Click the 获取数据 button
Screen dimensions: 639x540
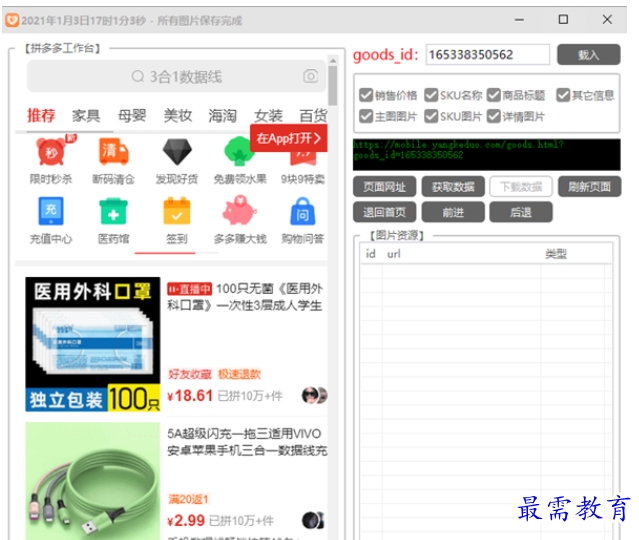point(453,187)
